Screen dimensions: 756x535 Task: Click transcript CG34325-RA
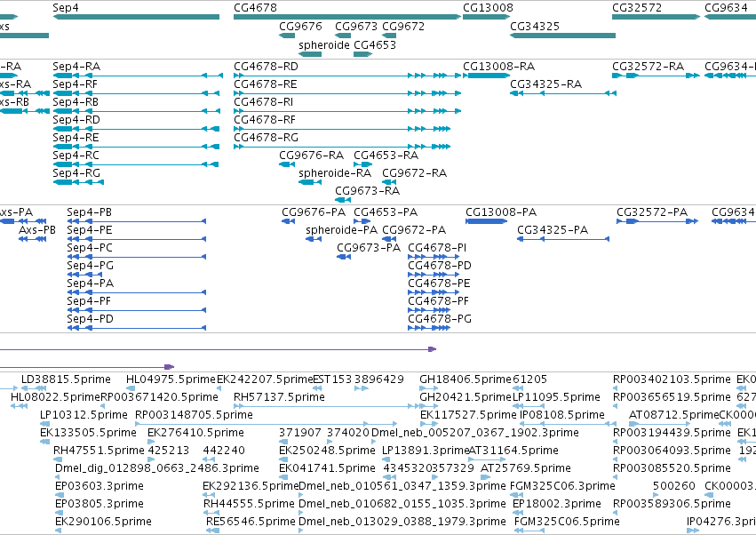[x=546, y=84]
